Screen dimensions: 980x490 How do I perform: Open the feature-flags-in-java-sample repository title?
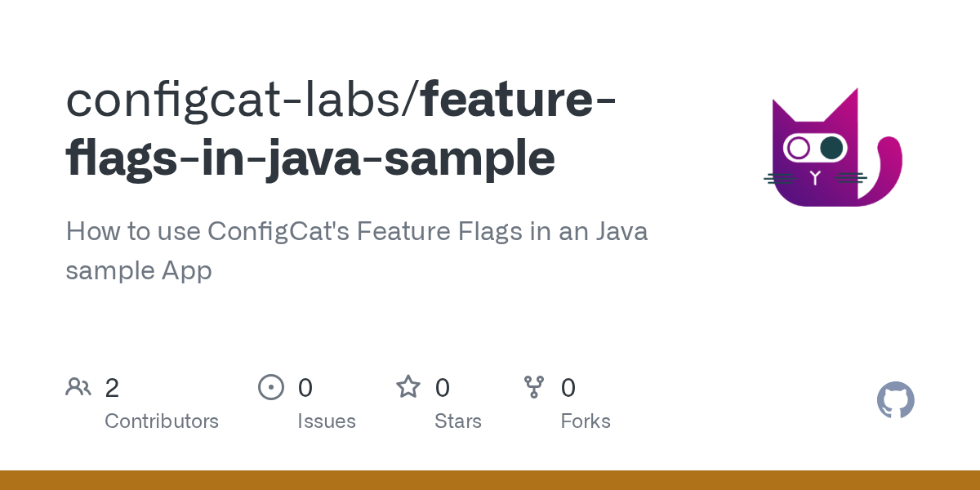(341, 129)
